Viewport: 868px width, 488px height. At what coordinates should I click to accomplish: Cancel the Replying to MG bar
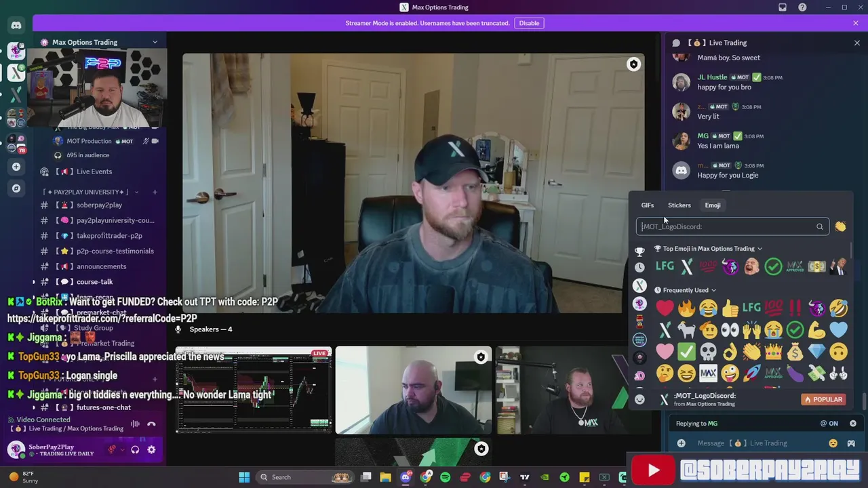click(x=853, y=424)
